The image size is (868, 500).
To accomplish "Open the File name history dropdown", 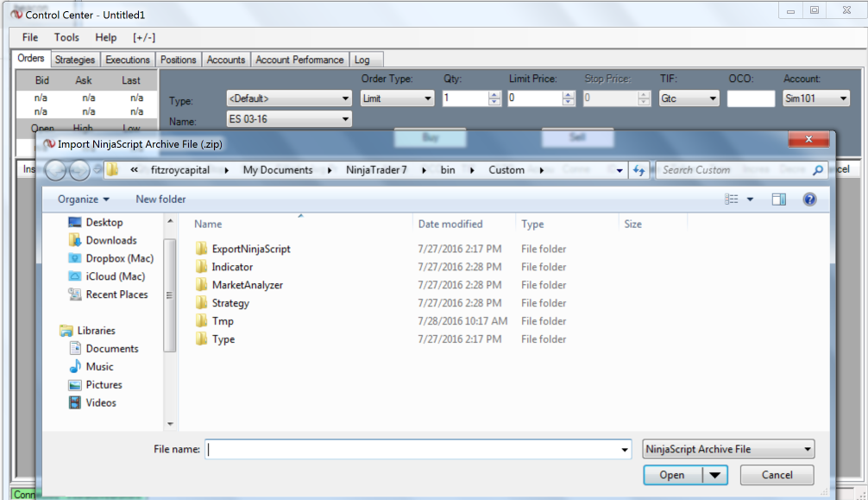I will click(x=625, y=449).
